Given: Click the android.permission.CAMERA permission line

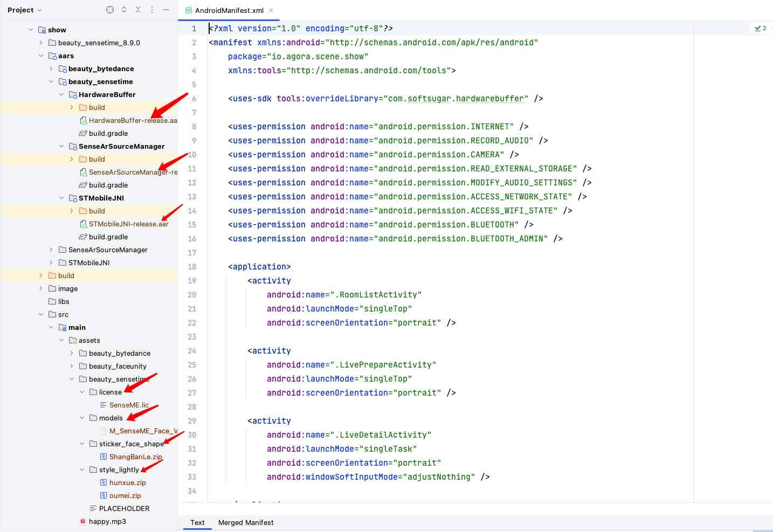Looking at the screenshot, I should (x=374, y=155).
